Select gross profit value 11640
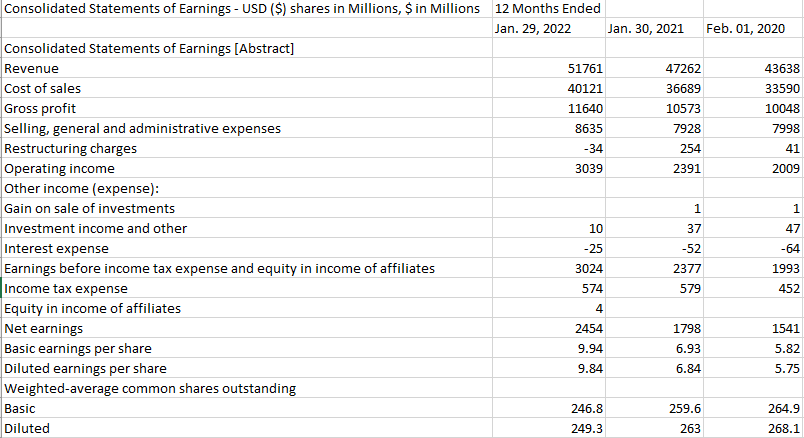Viewport: 804px width, 438px height. pyautogui.click(x=585, y=109)
